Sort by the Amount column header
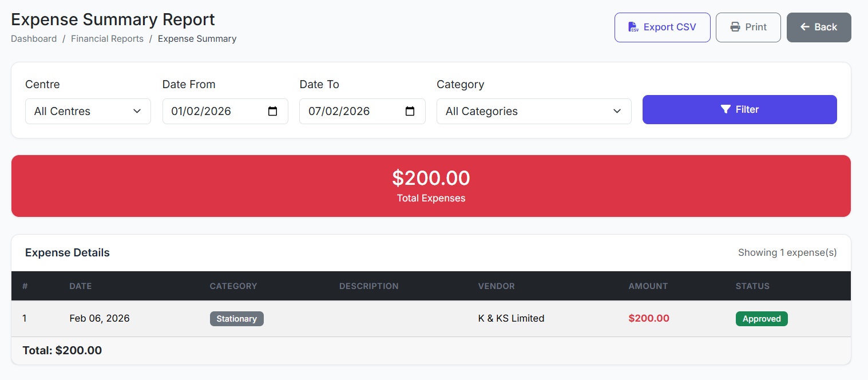The width and height of the screenshot is (868, 380). coord(648,286)
